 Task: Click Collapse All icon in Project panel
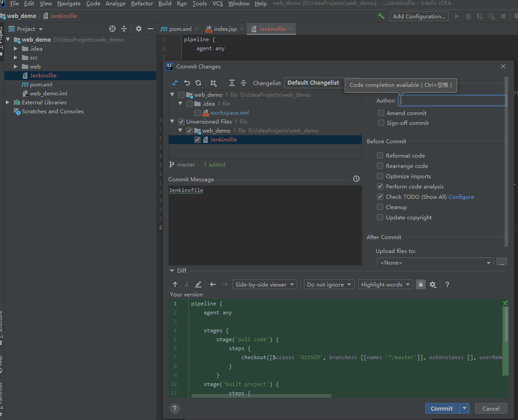pyautogui.click(x=124, y=29)
